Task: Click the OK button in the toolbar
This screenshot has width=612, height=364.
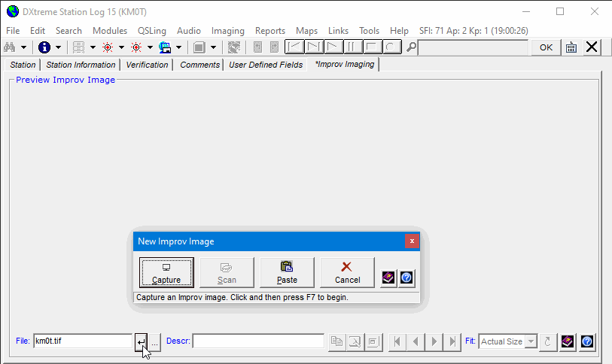Action: click(546, 47)
